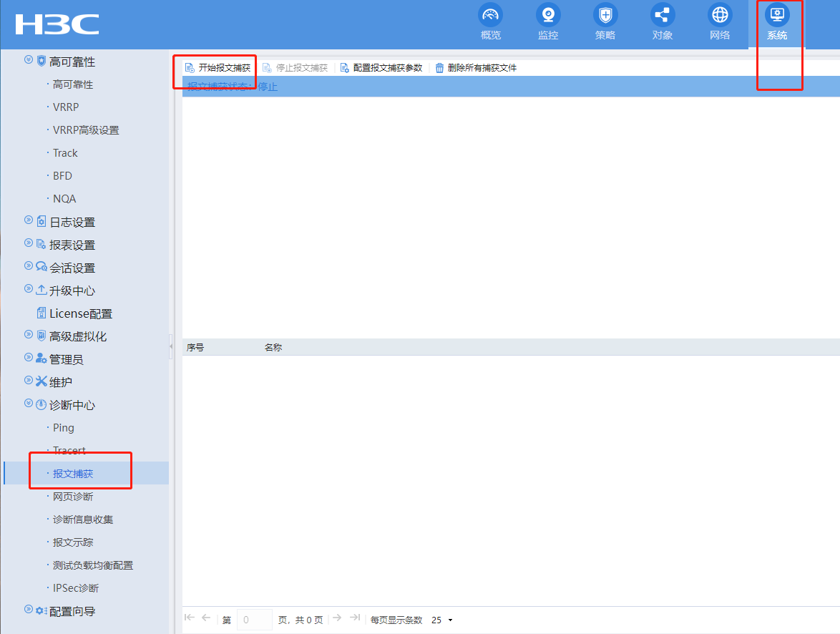The height and width of the screenshot is (634, 840).
Task: Expand the 管理员 tree group
Action: pyautogui.click(x=29, y=358)
